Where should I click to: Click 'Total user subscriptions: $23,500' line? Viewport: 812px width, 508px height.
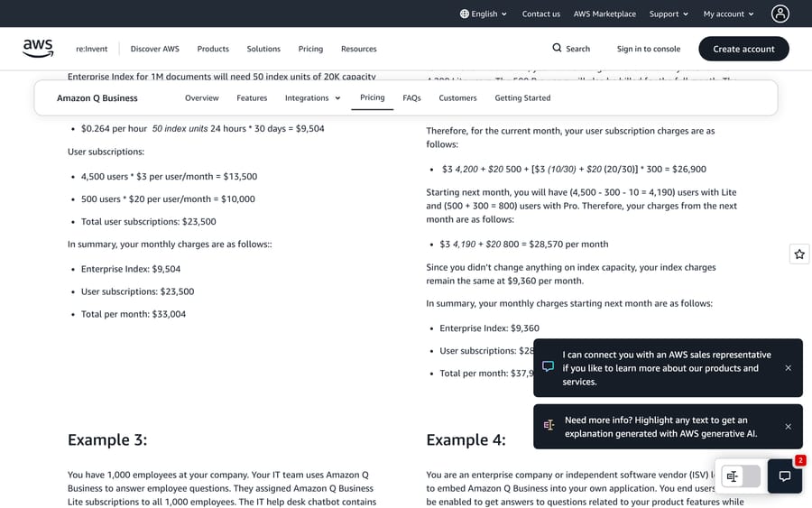(x=149, y=222)
